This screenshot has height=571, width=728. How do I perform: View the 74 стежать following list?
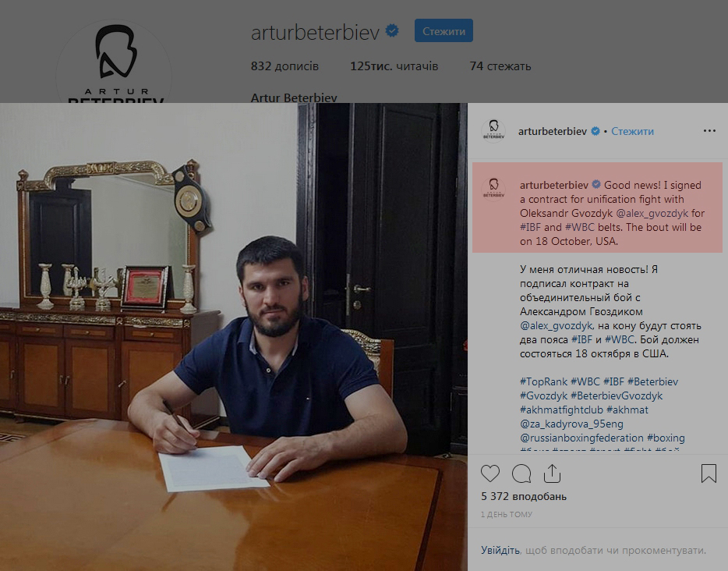pos(500,66)
